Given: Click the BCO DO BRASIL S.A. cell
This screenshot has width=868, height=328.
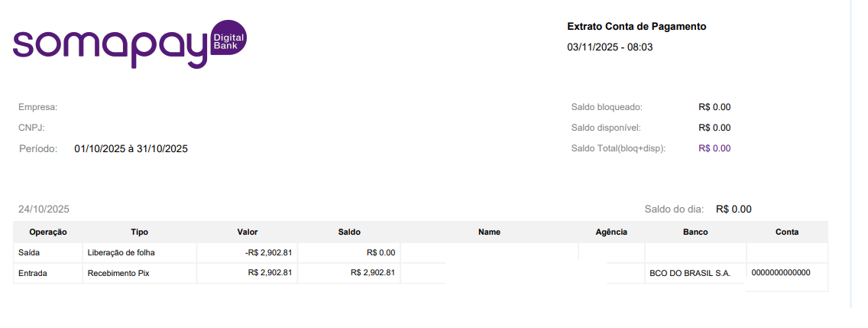Looking at the screenshot, I should tap(695, 273).
